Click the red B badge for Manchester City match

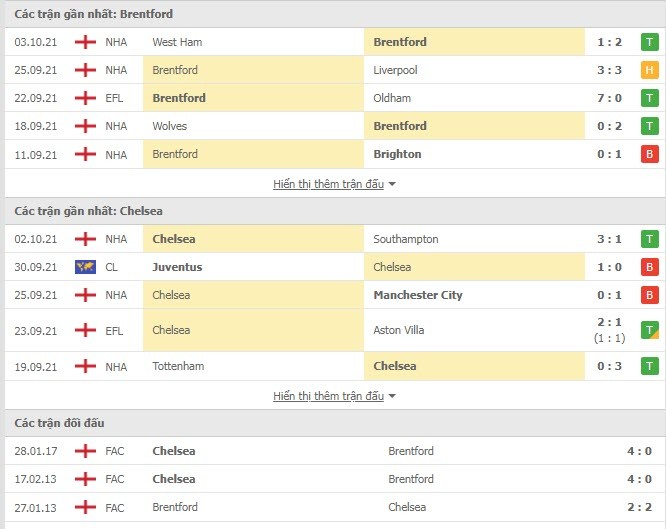coord(649,295)
